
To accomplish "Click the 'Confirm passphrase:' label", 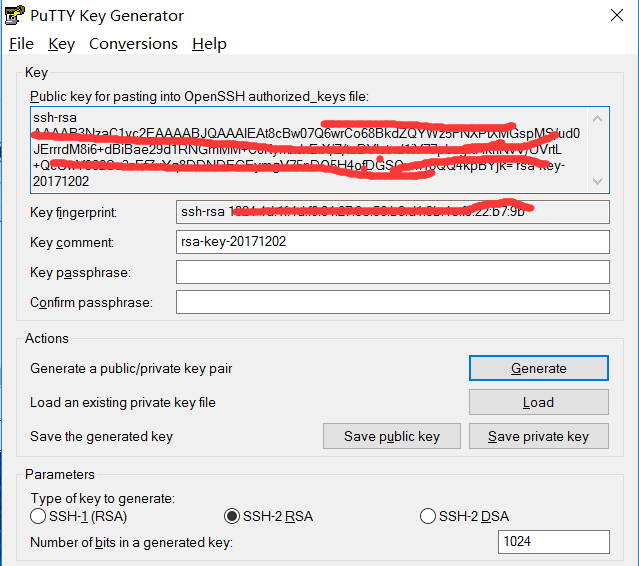I will pyautogui.click(x=91, y=302).
